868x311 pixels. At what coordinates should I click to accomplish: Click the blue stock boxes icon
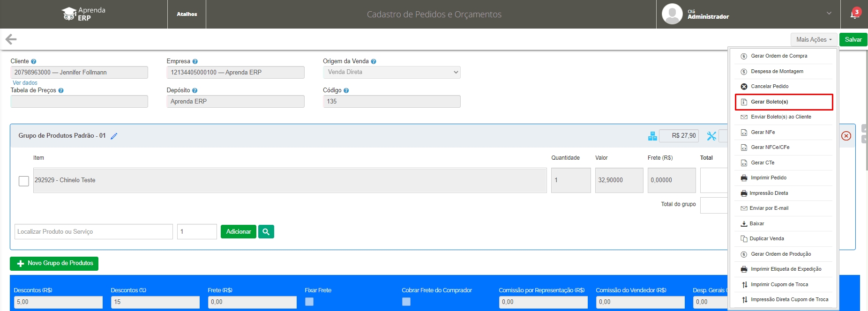click(652, 136)
